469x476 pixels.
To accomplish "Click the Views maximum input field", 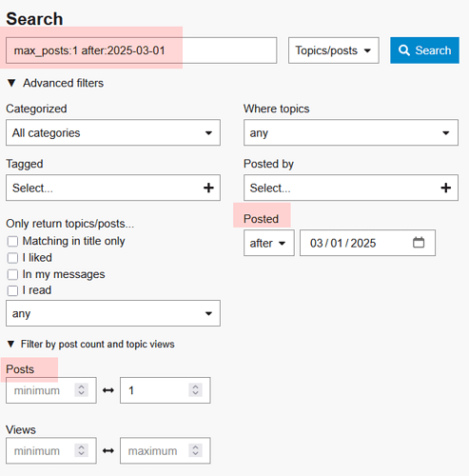I will point(165,450).
